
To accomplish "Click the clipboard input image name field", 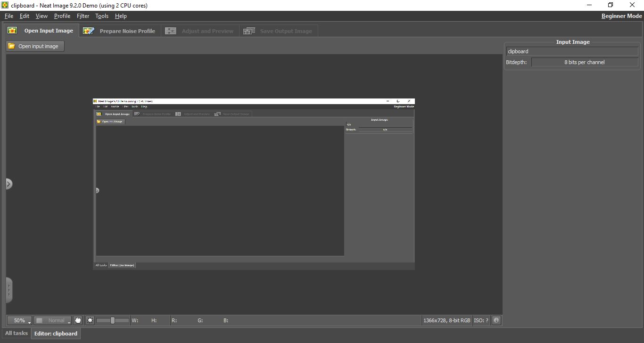I will pos(572,51).
